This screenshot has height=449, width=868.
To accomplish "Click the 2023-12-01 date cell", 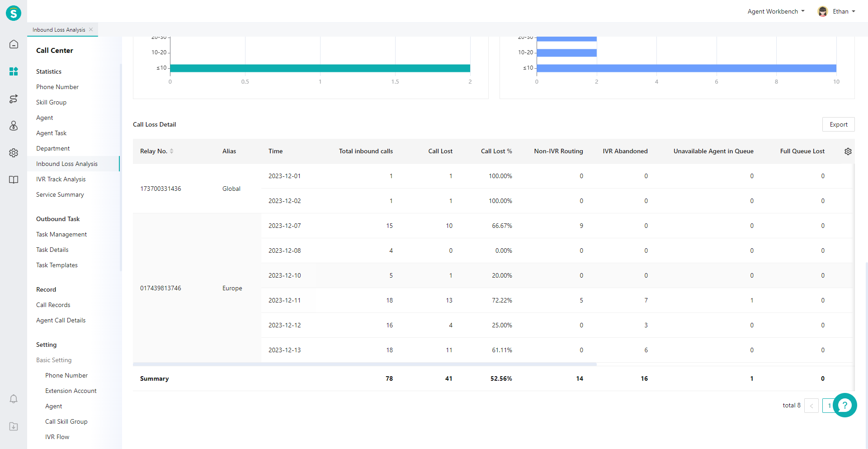I will pos(284,176).
